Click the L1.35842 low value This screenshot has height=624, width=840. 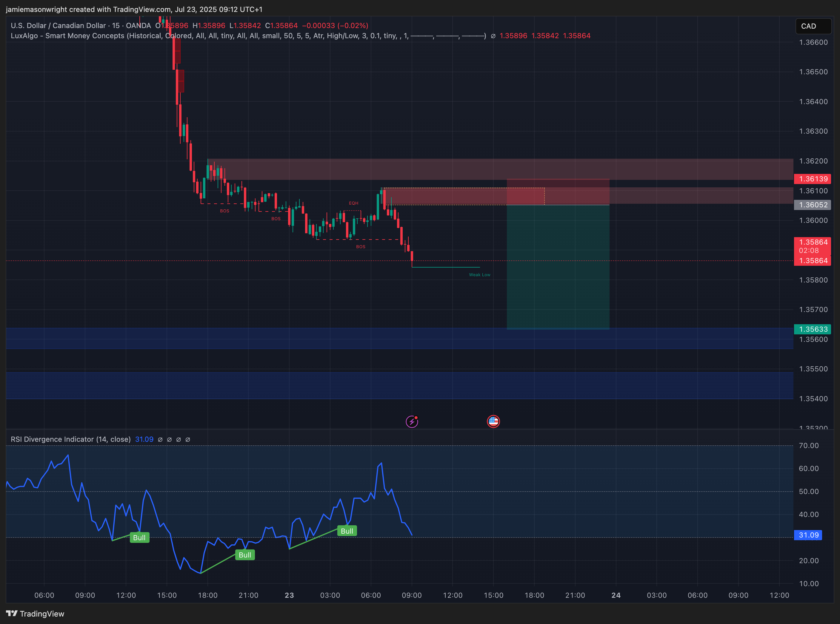click(x=245, y=25)
